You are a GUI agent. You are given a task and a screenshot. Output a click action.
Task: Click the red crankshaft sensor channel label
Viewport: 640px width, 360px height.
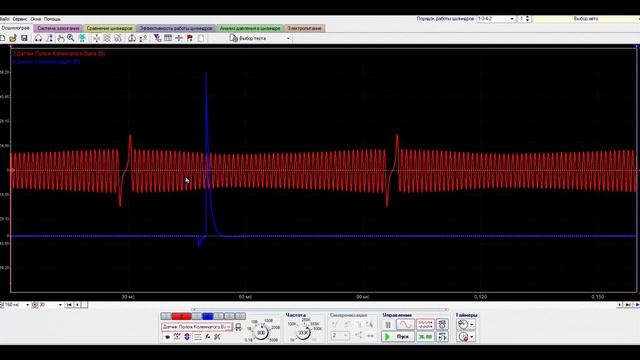pos(59,53)
